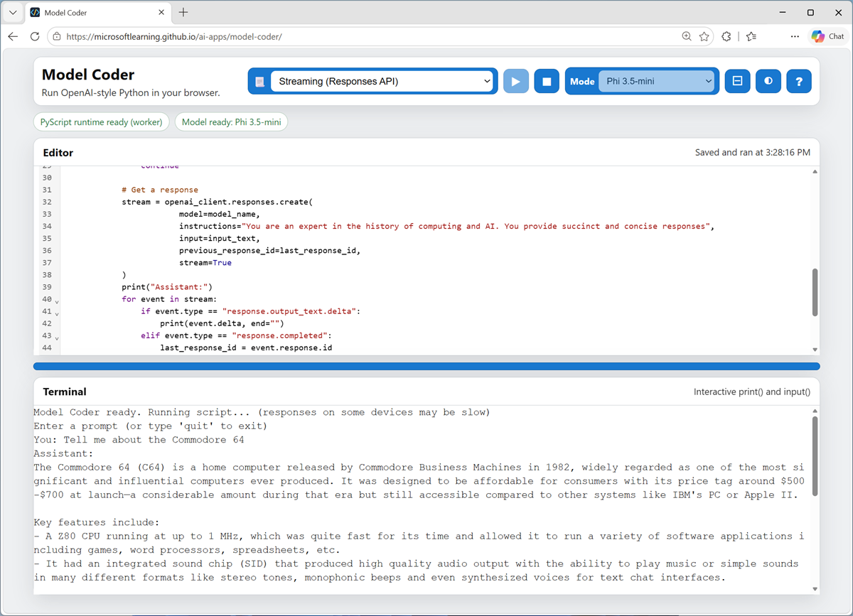Screen dimensions: 853x616
Task: Collapse code fold arrow on line 41
Action: [x=57, y=313]
